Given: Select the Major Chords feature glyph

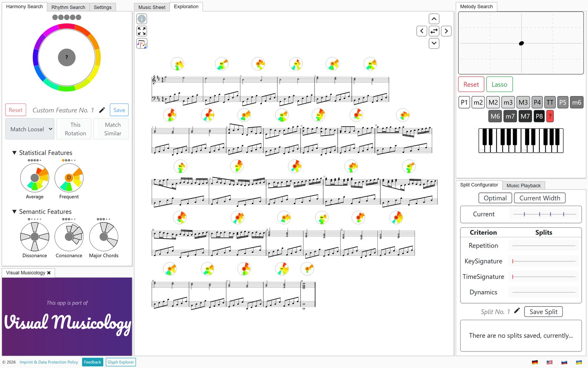Looking at the screenshot, I should [x=104, y=237].
